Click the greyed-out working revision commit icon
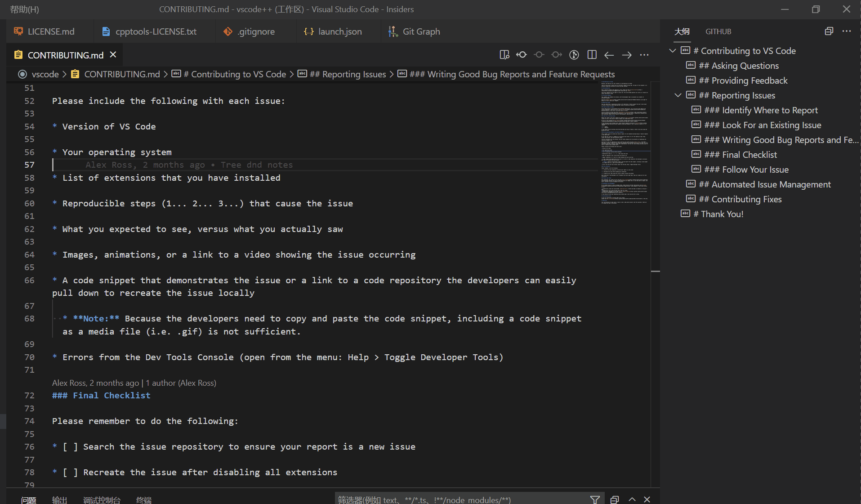This screenshot has height=504, width=861. pos(539,55)
